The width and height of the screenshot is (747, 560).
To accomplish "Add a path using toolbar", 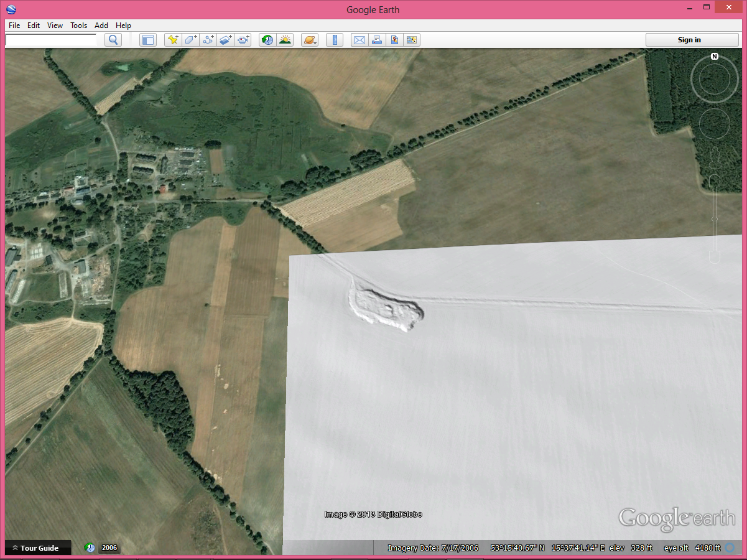I will 208,40.
